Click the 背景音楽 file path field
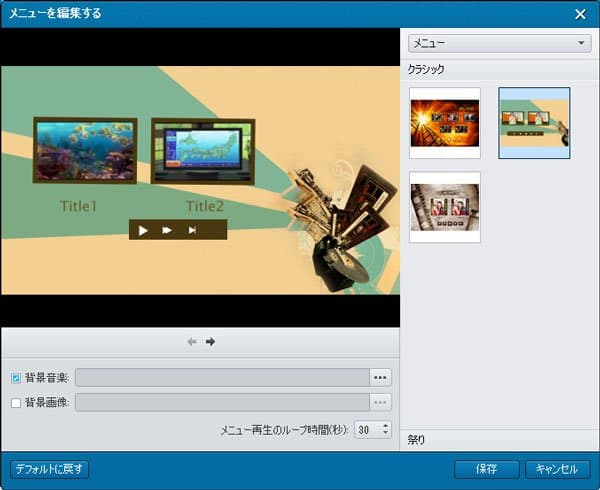 point(222,377)
